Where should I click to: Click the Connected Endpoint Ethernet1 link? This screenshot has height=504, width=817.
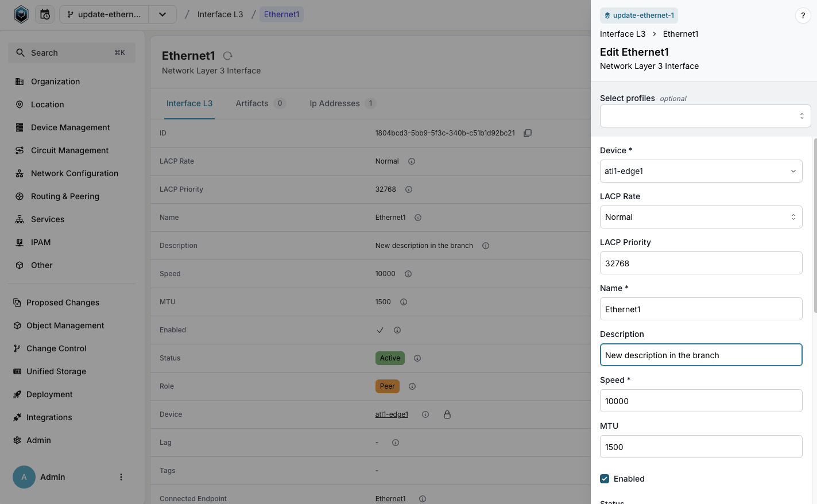pyautogui.click(x=390, y=499)
